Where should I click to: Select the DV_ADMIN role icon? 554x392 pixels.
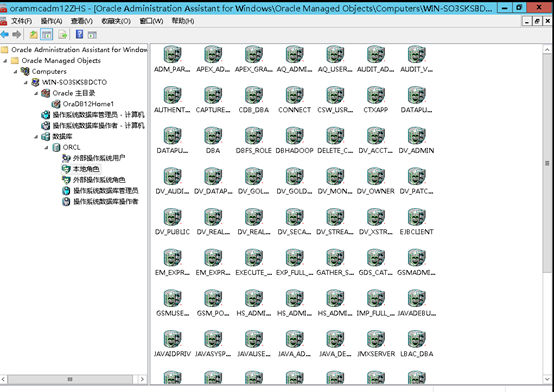pyautogui.click(x=417, y=136)
